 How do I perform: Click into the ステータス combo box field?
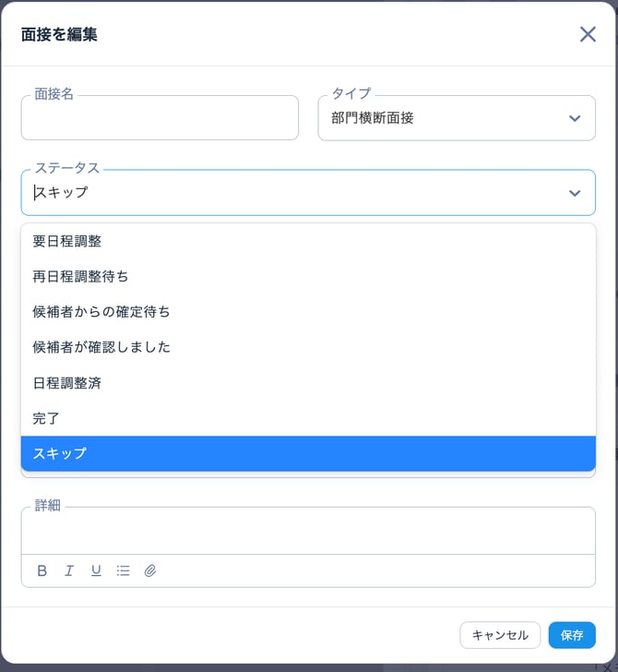click(295, 193)
